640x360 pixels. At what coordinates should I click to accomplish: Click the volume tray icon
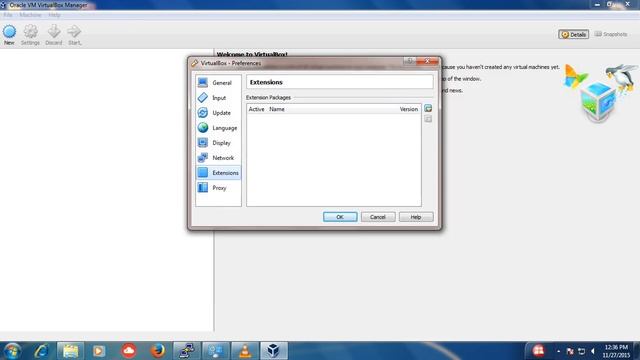coord(593,351)
